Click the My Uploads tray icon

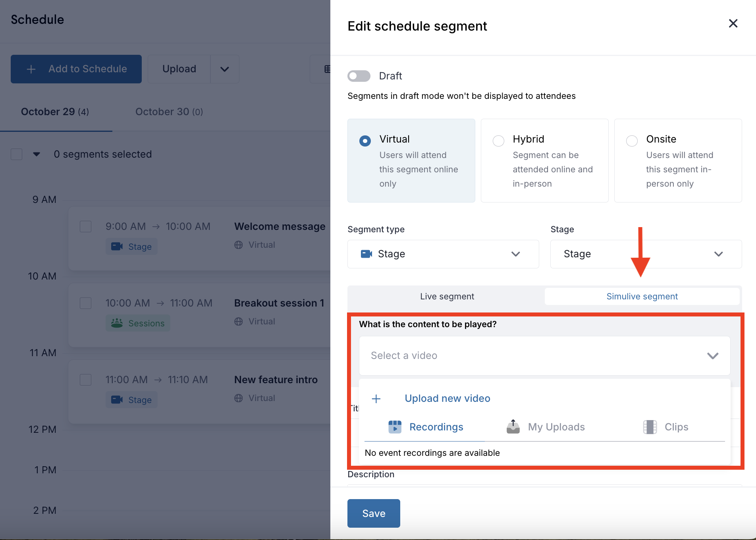coord(513,426)
